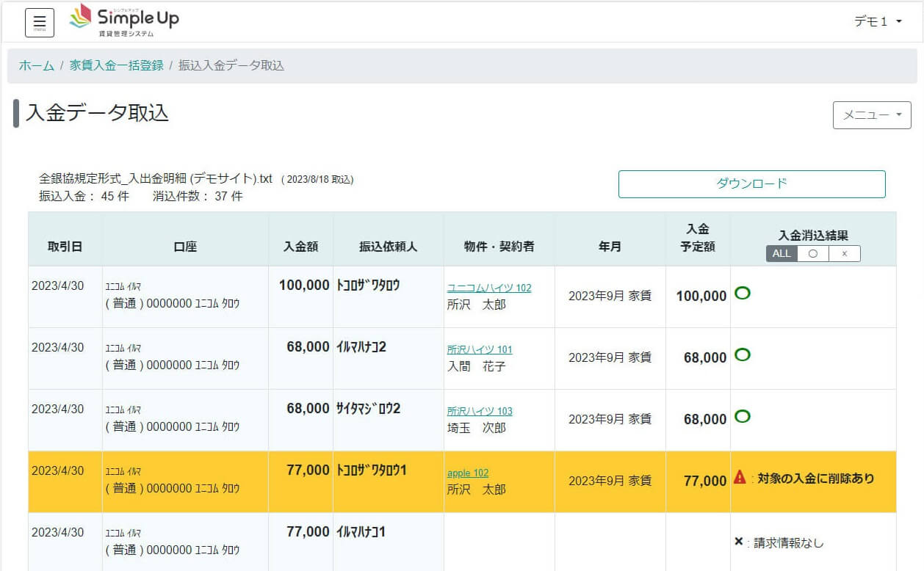Click the ダウンロード button
The image size is (924, 571).
751,183
